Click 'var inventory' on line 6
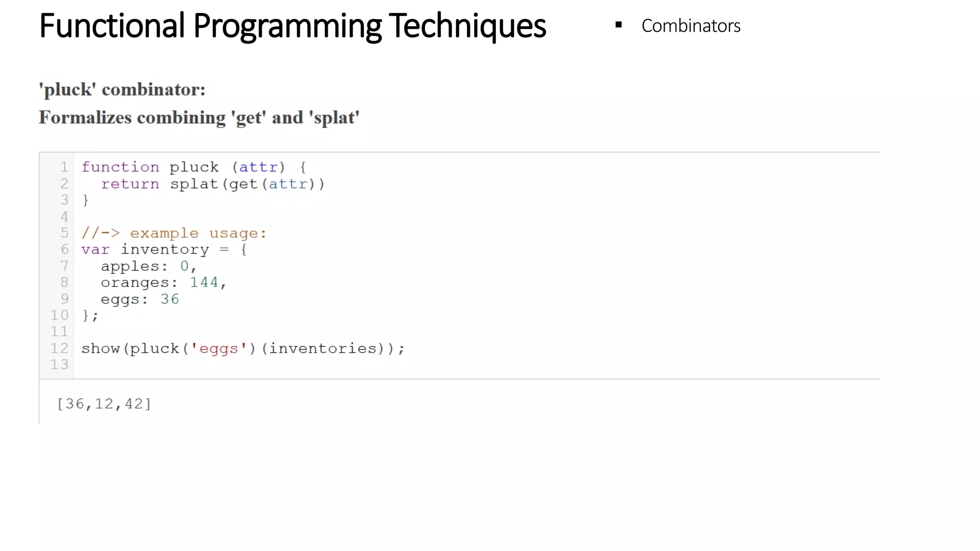 point(145,250)
